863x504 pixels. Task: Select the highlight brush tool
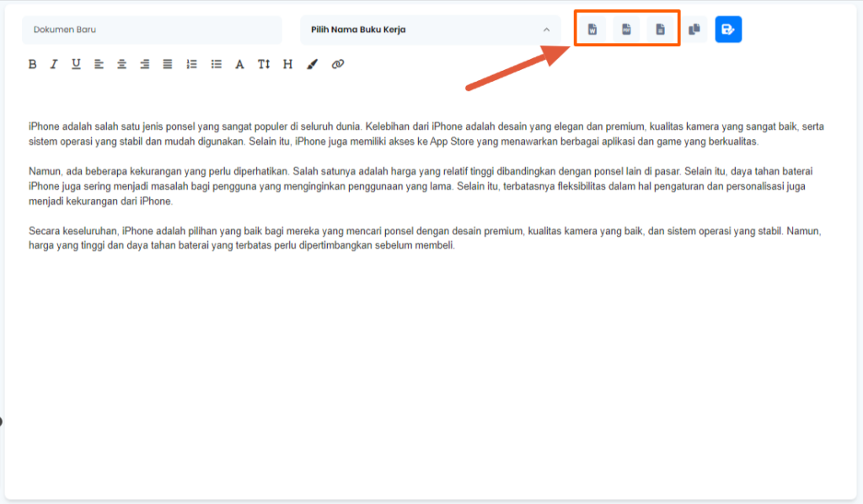(x=312, y=64)
